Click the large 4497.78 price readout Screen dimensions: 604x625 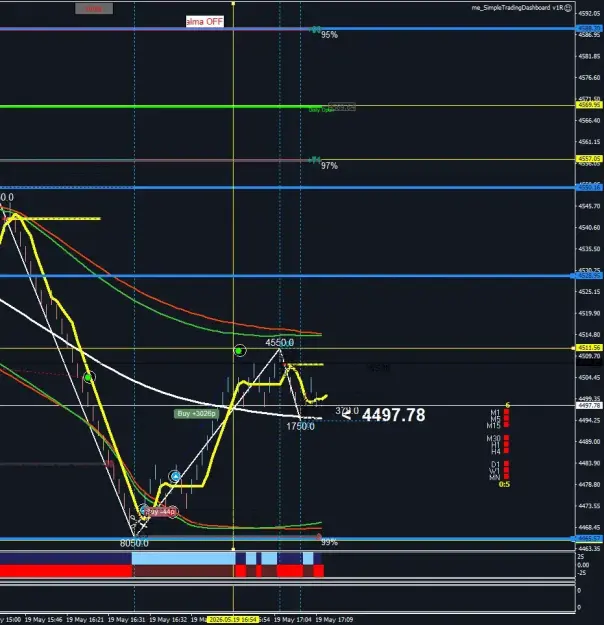(x=393, y=415)
